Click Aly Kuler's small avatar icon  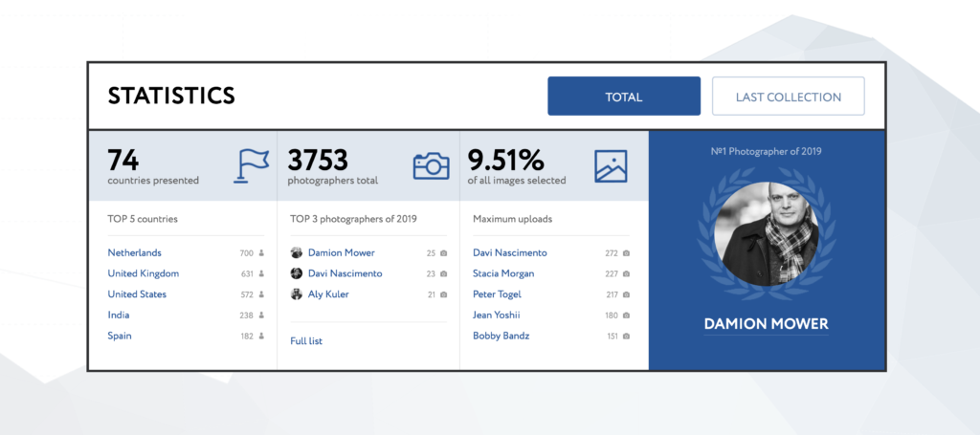point(297,294)
